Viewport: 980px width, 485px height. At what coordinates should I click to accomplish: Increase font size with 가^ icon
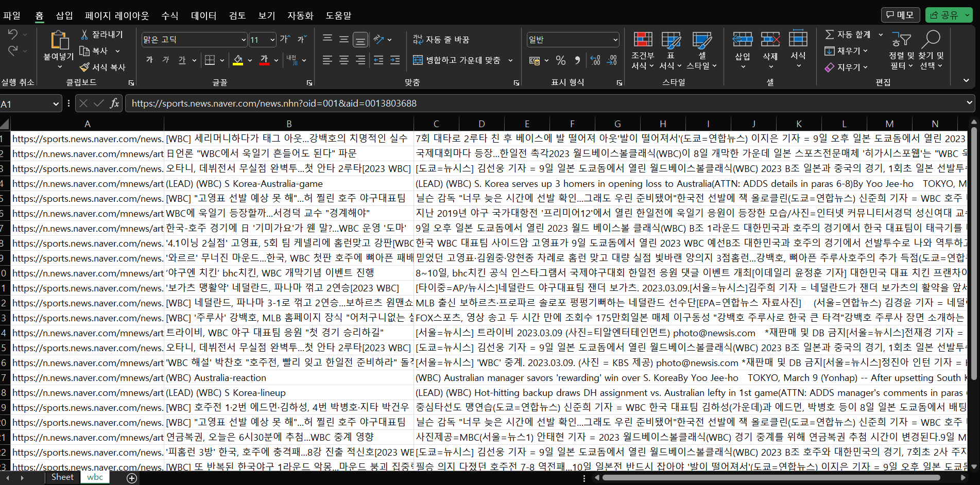pos(285,39)
